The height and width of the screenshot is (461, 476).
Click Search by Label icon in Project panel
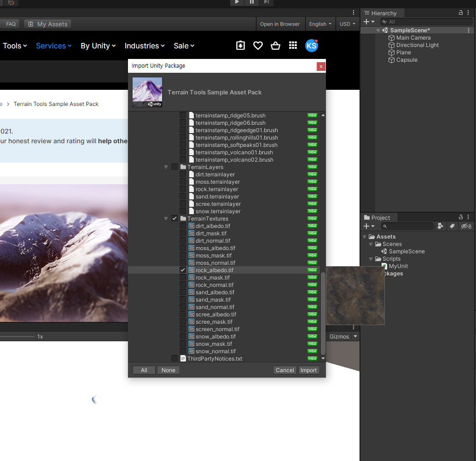point(453,226)
